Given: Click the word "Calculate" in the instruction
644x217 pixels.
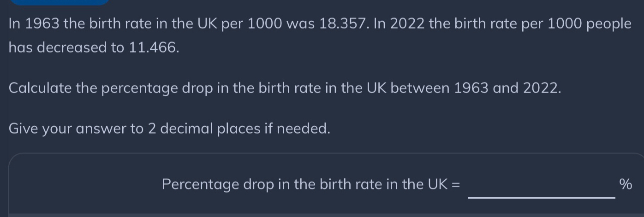Looking at the screenshot, I should [40, 88].
